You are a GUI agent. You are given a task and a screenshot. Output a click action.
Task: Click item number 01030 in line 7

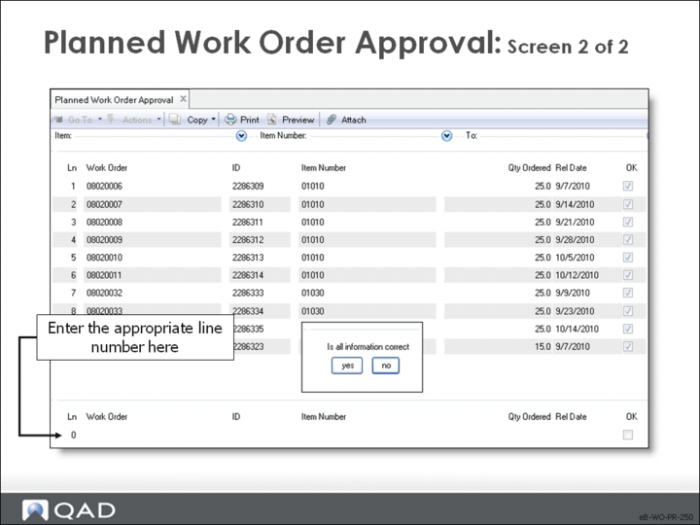312,293
